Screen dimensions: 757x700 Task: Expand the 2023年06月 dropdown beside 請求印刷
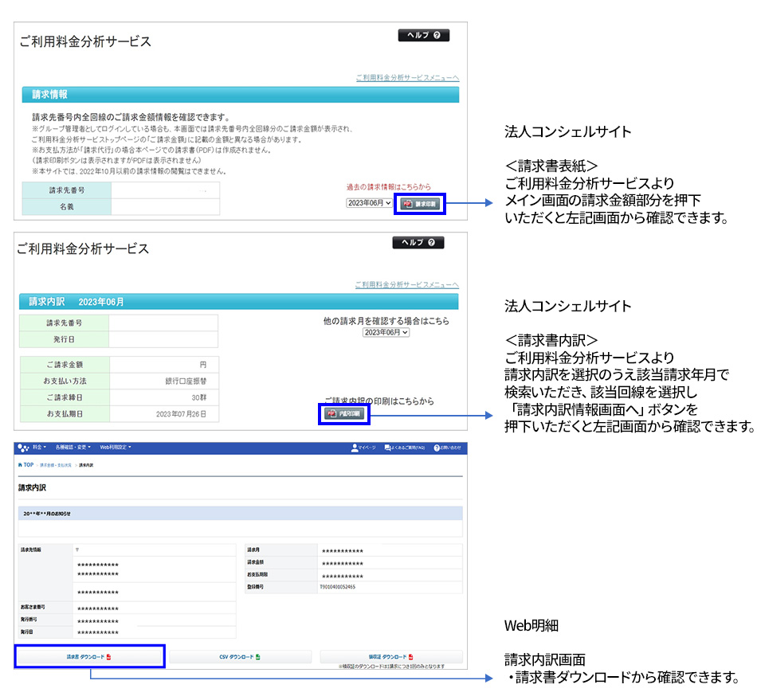click(369, 203)
